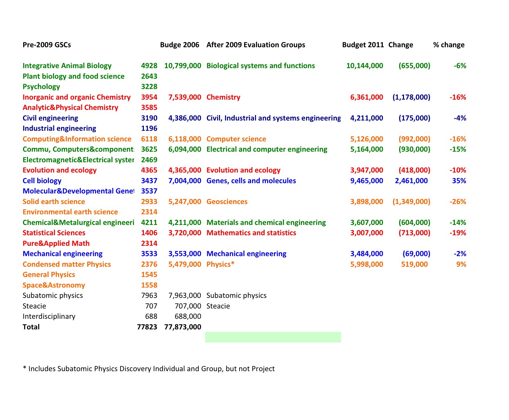Select the 'Total' row label
The width and height of the screenshot is (509, 420).
tap(31, 327)
